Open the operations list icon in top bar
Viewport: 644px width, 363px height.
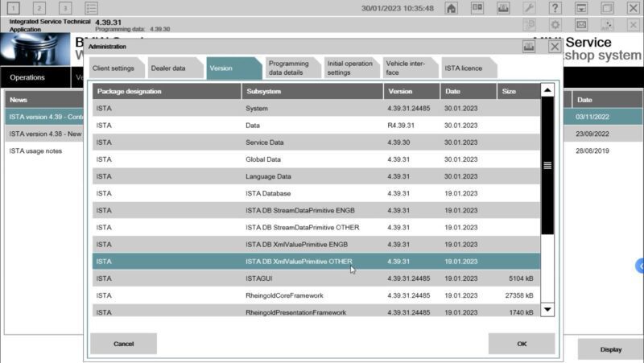[x=91, y=8]
